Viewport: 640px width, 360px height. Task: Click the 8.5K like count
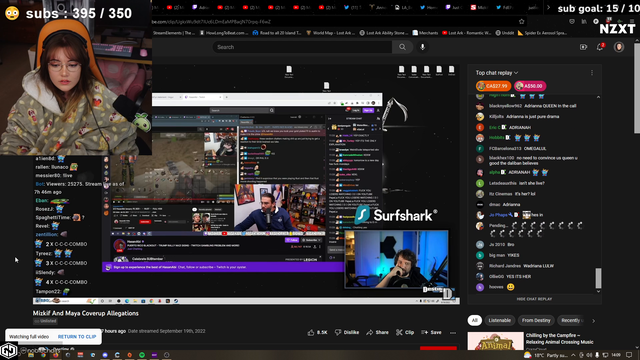pos(322,332)
